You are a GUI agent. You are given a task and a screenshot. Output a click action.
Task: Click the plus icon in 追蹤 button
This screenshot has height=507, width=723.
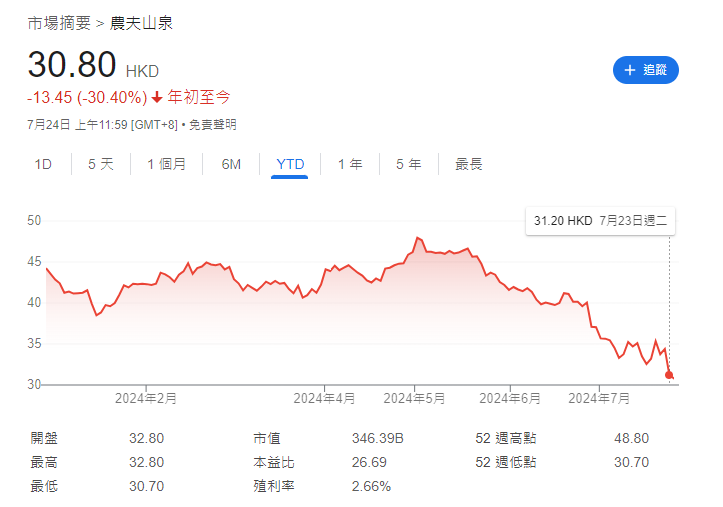[629, 70]
